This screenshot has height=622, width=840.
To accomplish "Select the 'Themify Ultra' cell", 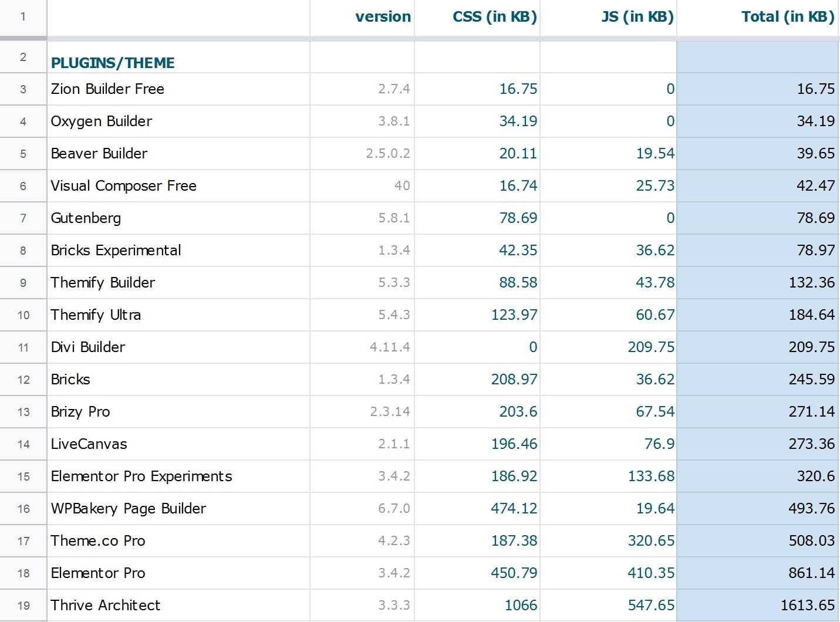I will [178, 315].
